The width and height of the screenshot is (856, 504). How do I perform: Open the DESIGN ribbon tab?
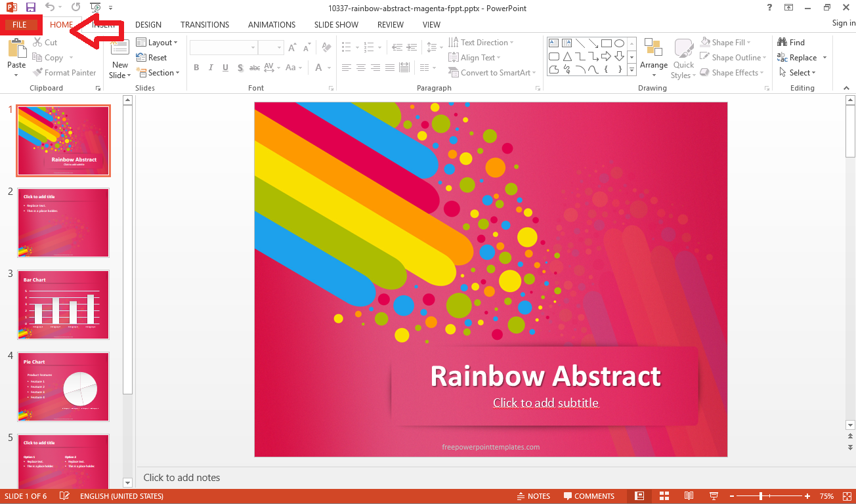coord(148,25)
